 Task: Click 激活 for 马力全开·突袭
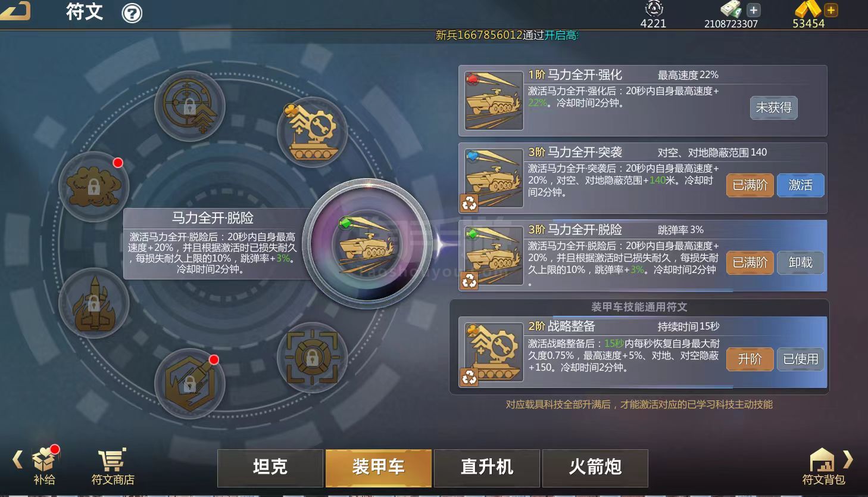coord(800,185)
